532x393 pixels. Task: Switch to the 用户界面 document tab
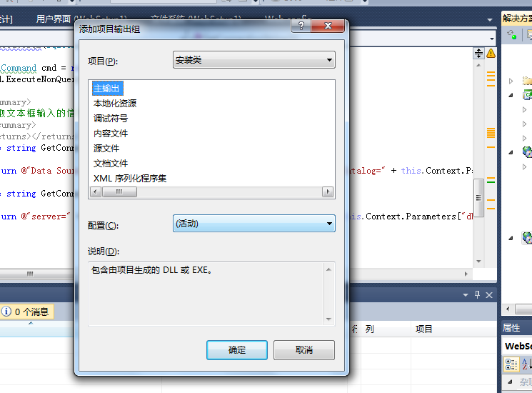54,19
